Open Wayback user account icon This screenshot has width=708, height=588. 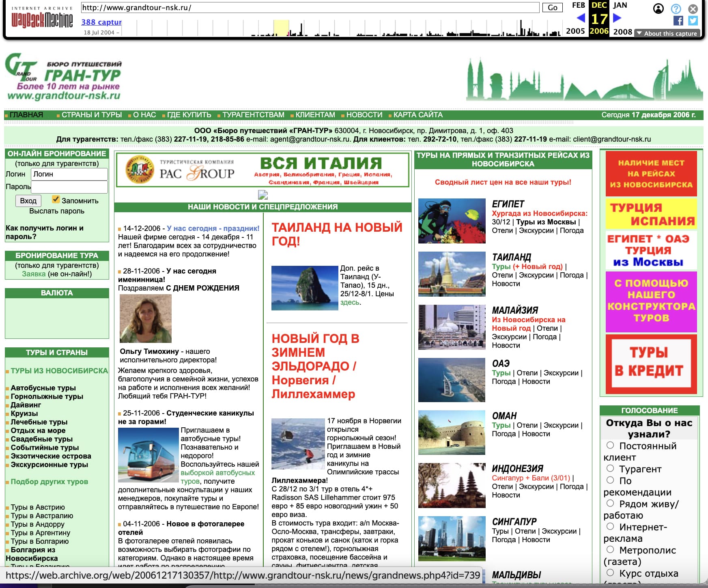coord(659,9)
